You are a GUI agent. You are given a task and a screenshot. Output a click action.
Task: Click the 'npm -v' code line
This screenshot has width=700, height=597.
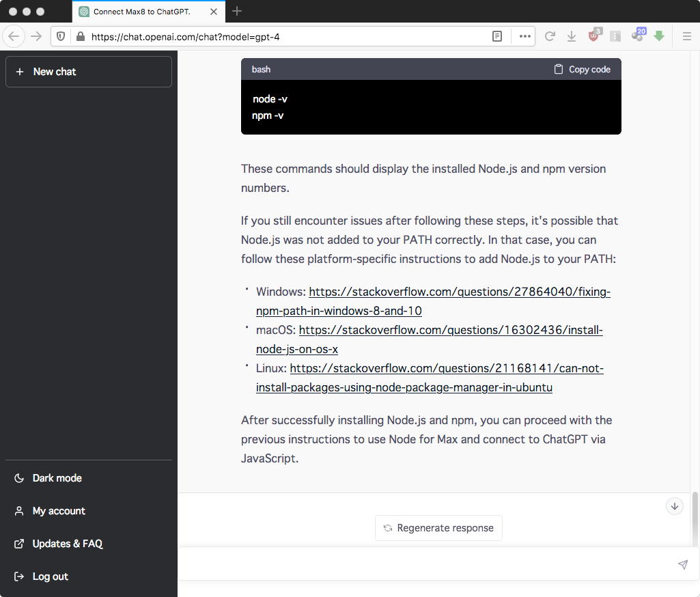click(268, 115)
